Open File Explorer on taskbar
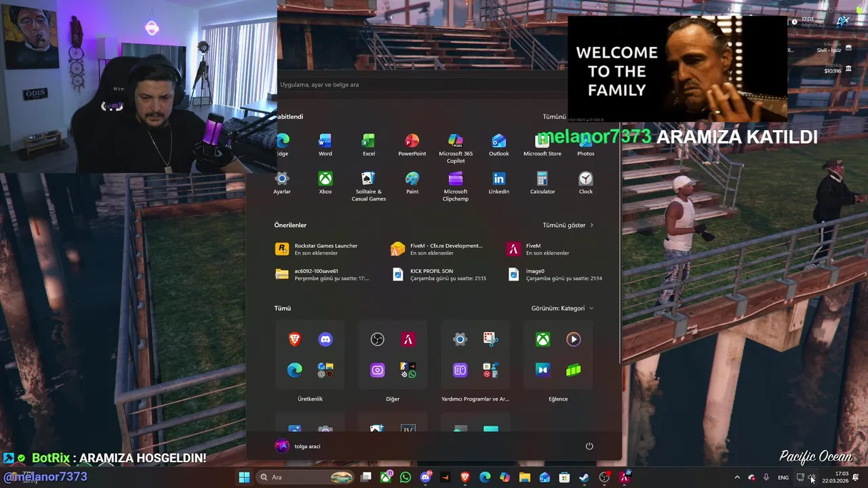Viewport: 868px width, 488px height. (524, 477)
